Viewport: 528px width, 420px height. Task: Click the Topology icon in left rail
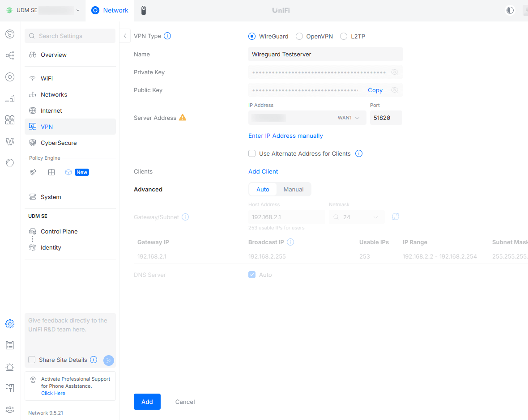(x=10, y=55)
